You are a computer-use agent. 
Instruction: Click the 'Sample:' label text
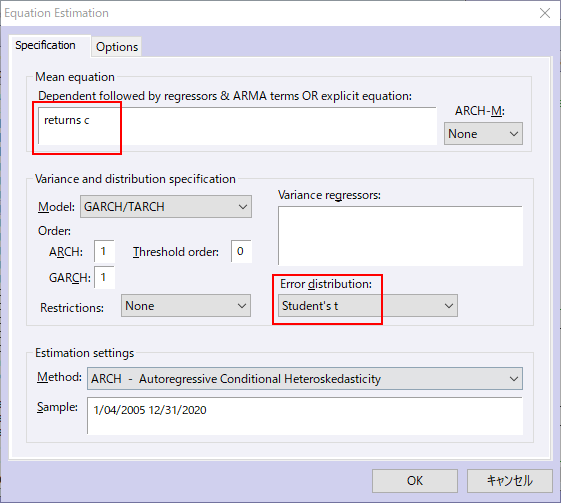[x=57, y=407]
